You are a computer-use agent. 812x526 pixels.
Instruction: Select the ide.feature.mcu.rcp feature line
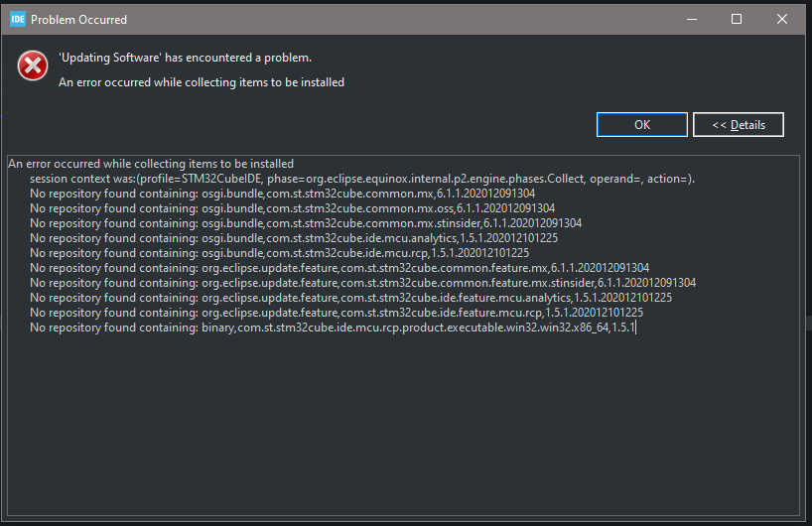click(x=337, y=313)
